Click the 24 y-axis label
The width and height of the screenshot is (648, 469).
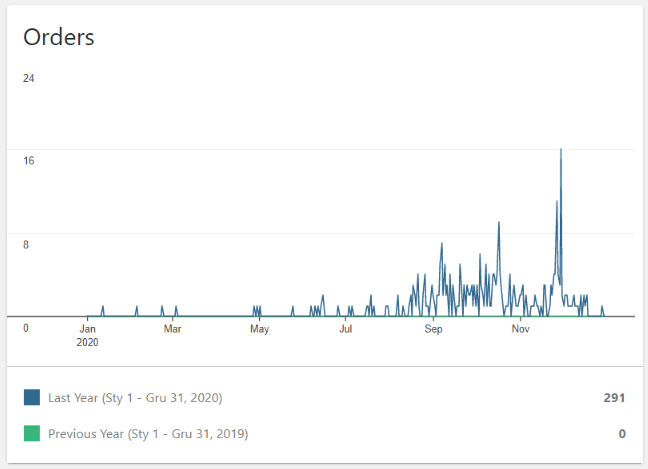(x=29, y=78)
